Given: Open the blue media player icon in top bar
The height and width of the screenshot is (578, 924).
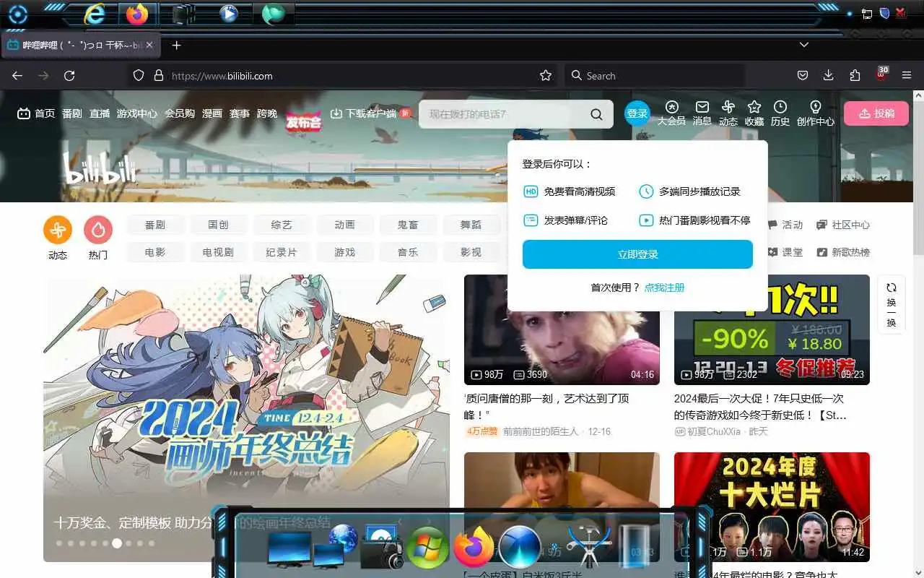Looking at the screenshot, I should [229, 14].
